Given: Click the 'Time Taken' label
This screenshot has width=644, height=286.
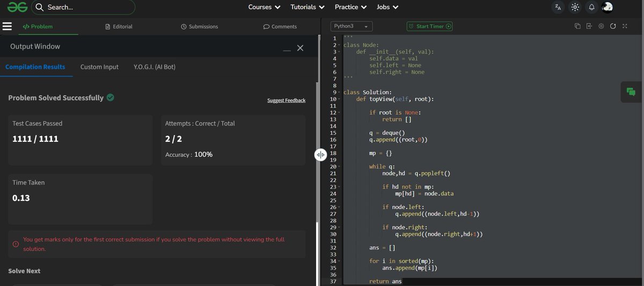Looking at the screenshot, I should coord(28,183).
